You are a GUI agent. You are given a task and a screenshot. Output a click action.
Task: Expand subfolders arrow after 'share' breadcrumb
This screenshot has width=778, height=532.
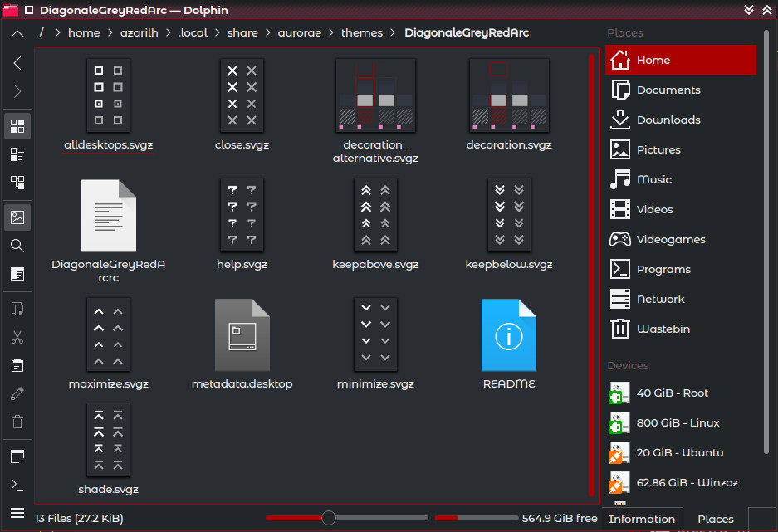pyautogui.click(x=268, y=32)
